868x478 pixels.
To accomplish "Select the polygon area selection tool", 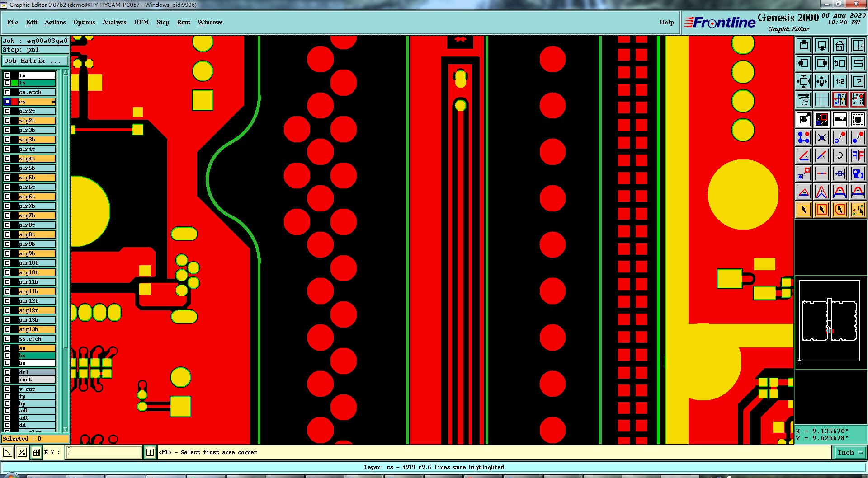I will point(840,210).
